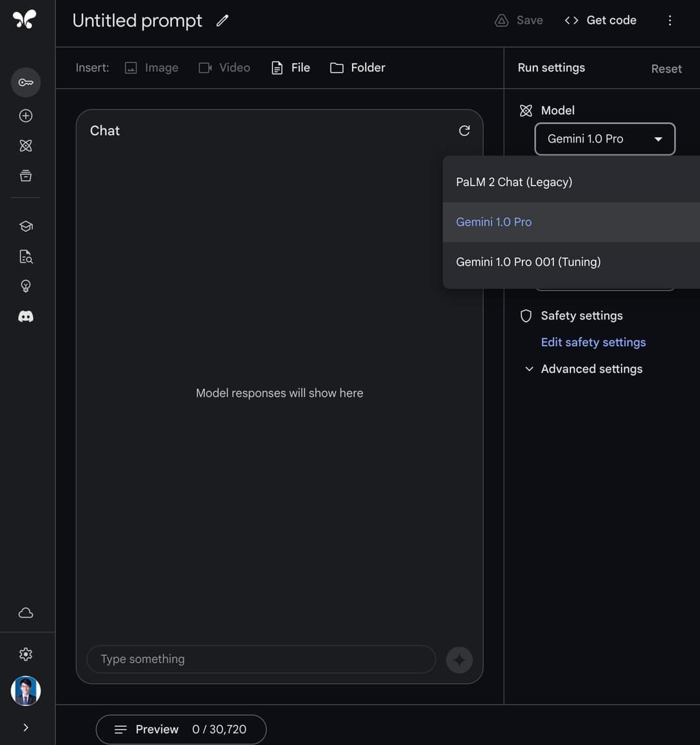Click the Safety settings shield icon
Screen dimensions: 700x745
tap(526, 316)
